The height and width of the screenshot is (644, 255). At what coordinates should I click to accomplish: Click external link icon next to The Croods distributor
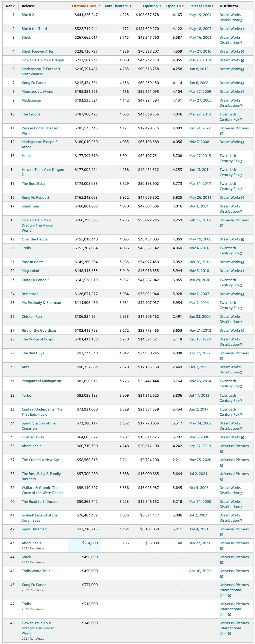[241, 120]
